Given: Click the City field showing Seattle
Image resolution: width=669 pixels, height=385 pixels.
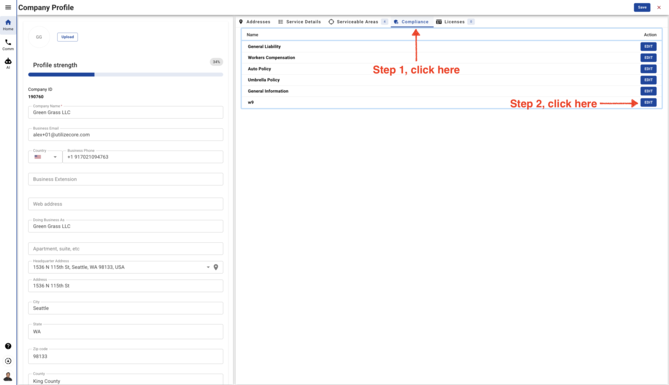Looking at the screenshot, I should 125,308.
